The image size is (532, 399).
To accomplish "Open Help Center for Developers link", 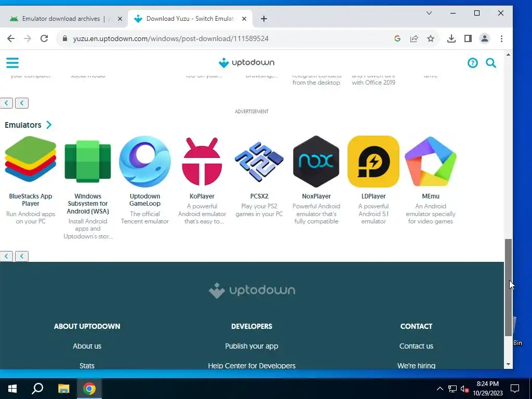I will click(252, 365).
